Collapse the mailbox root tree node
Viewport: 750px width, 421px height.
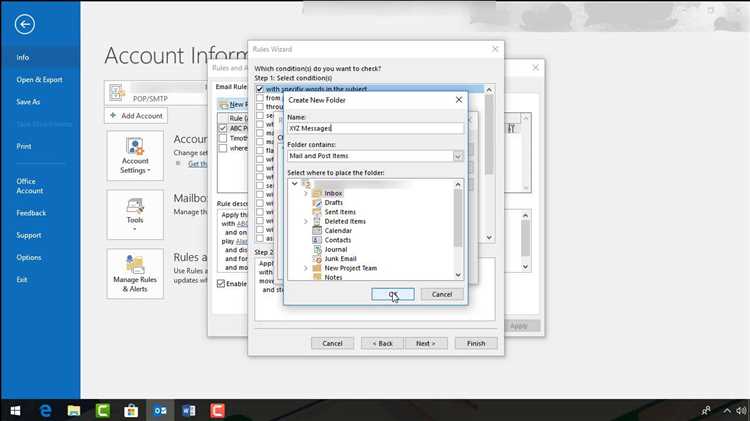pyautogui.click(x=295, y=184)
